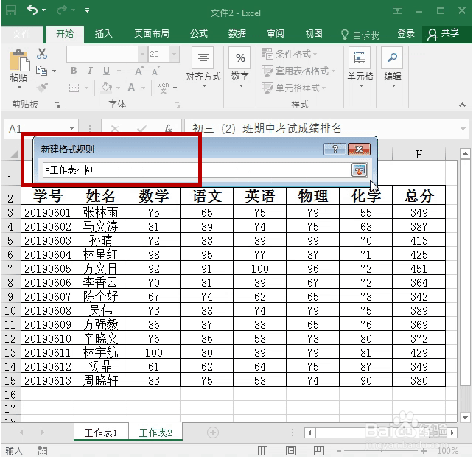
Task: Open the underline style dropdown arrow
Action: point(119,71)
